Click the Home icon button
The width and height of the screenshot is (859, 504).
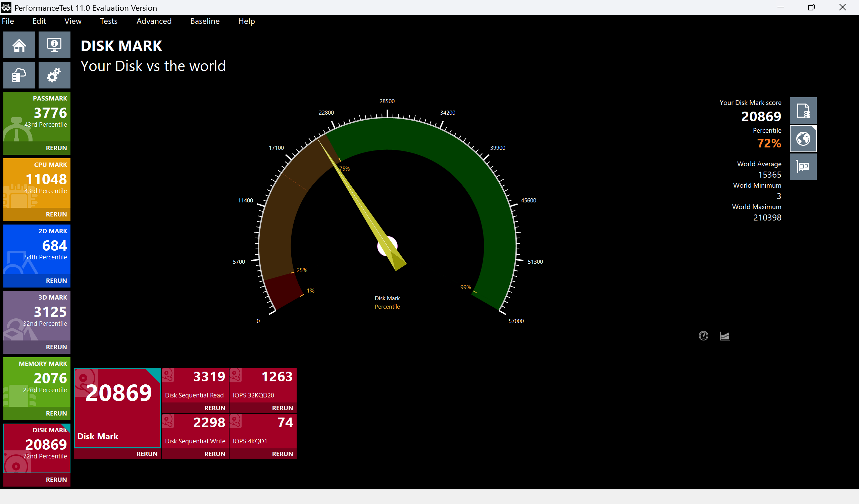[x=19, y=45]
